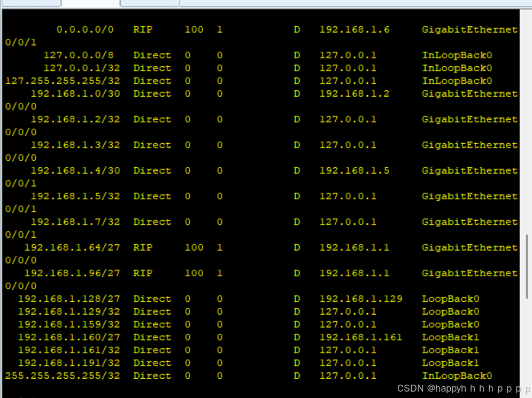
Task: Select the 0.0.0.0/0 route destination
Action: coord(85,29)
